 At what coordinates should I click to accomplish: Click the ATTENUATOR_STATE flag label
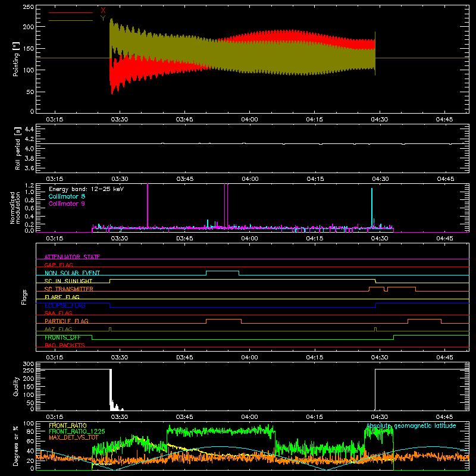point(72,257)
